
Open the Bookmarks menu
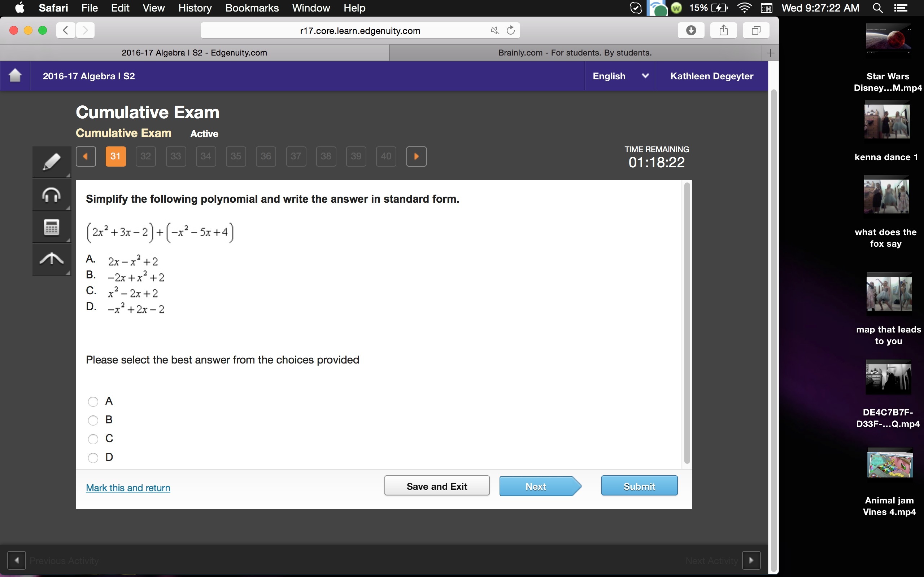click(252, 8)
